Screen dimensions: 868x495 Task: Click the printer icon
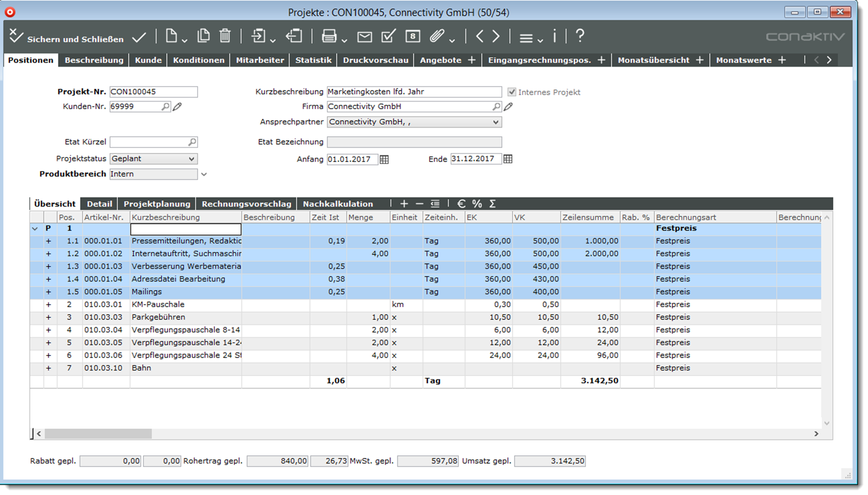pos(329,36)
